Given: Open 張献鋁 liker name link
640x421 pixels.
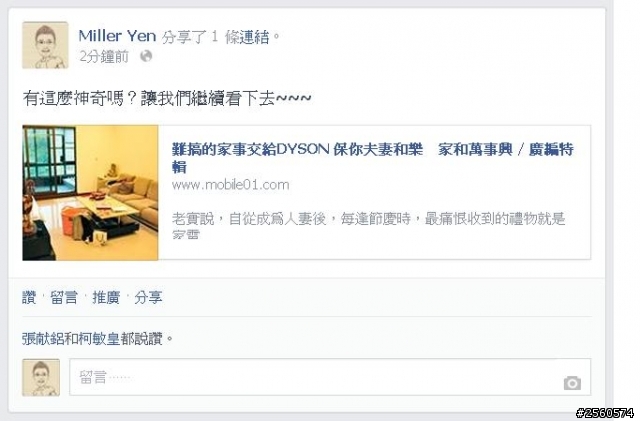Looking at the screenshot, I should point(43,339).
